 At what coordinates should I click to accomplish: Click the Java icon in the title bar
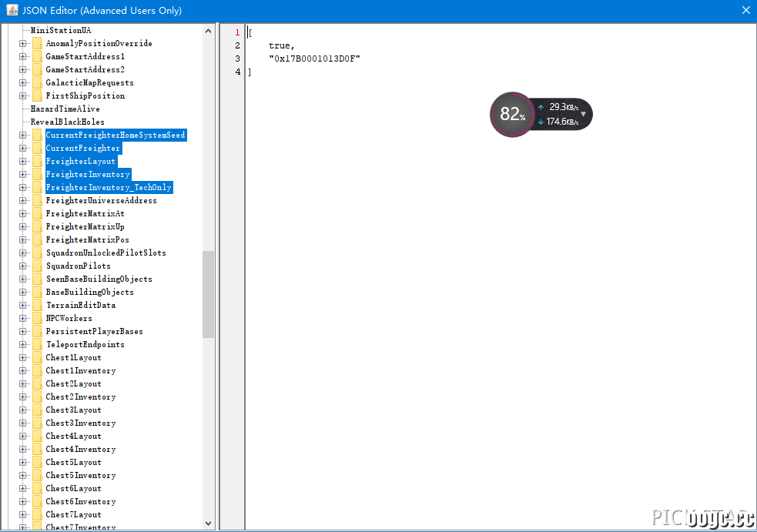(12, 10)
